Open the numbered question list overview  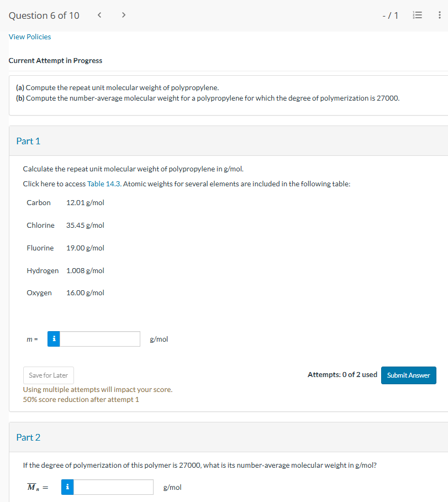click(x=418, y=15)
